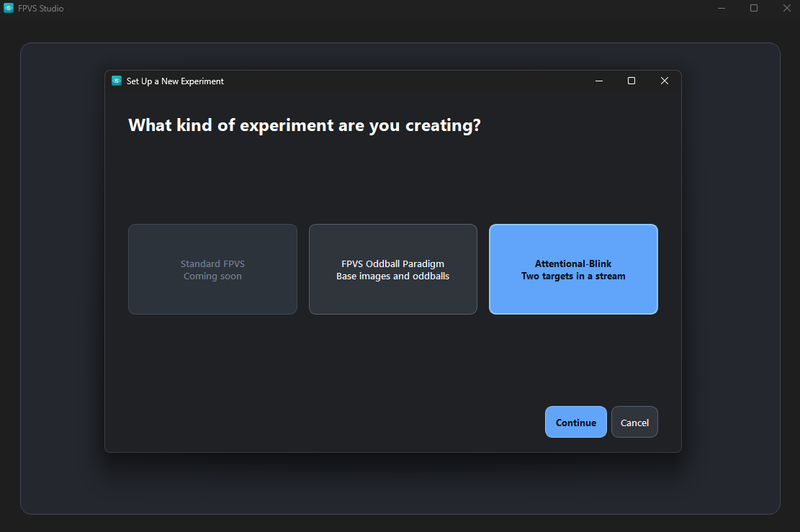The image size is (800, 532).
Task: Click the 'FPVS Studio' window title text
Action: pos(41,9)
